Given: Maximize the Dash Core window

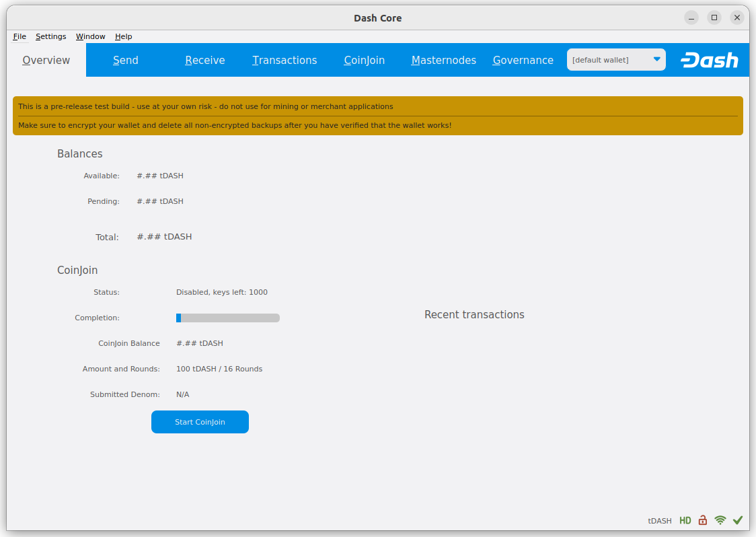Looking at the screenshot, I should [714, 17].
